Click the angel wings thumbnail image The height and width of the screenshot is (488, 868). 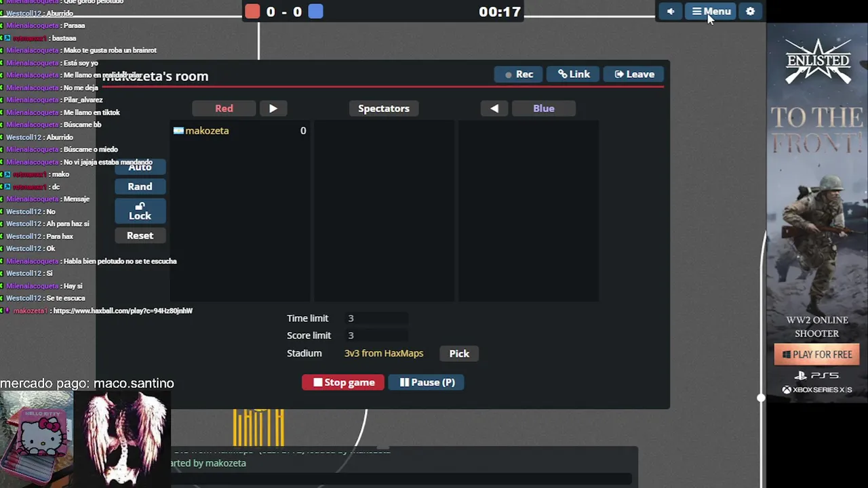[x=122, y=439]
